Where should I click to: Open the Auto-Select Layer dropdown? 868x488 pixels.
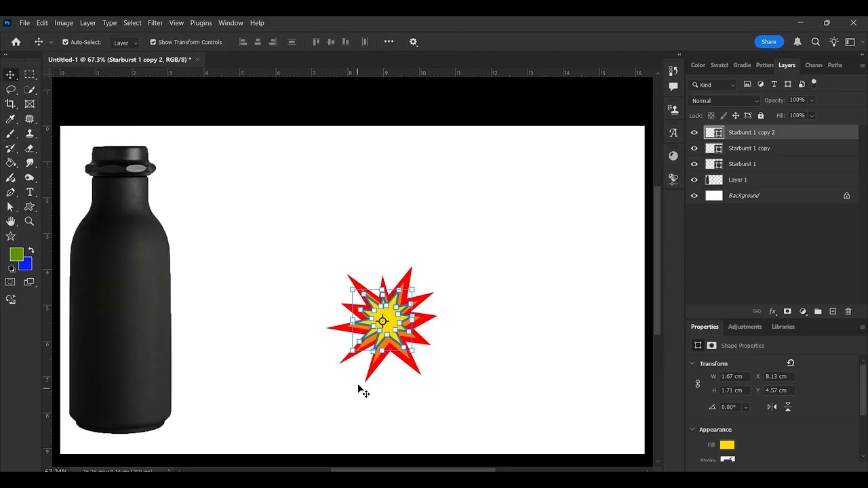[125, 43]
